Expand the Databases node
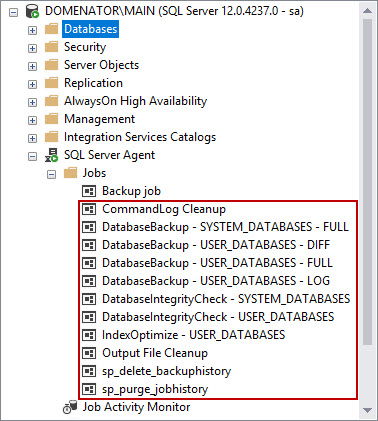The height and width of the screenshot is (421, 378). [x=32, y=30]
